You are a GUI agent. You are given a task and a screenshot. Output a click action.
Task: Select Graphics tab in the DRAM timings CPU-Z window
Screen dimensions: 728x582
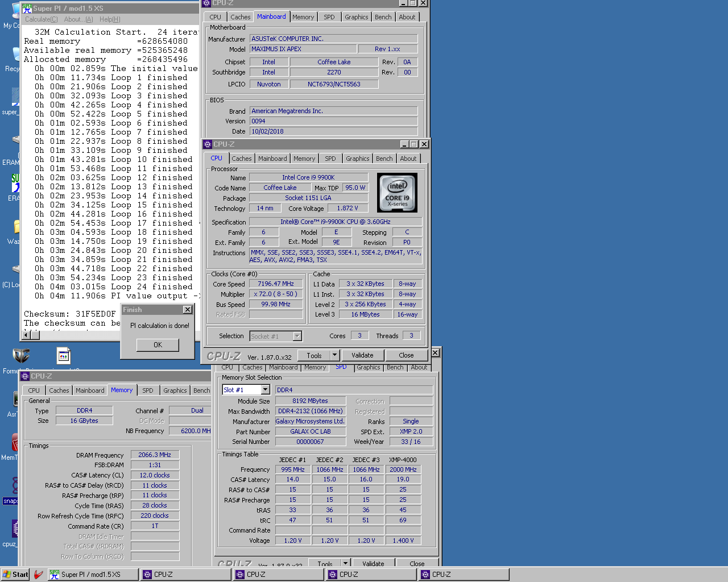point(175,390)
